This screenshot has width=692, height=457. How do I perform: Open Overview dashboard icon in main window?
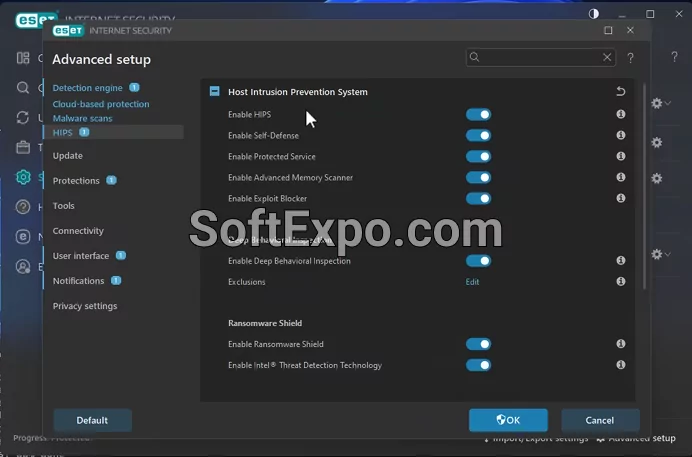(x=23, y=58)
